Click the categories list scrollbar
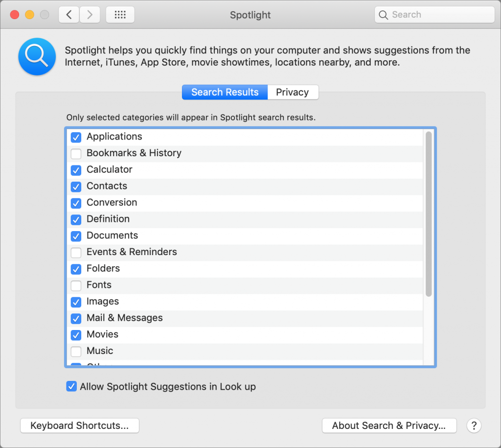501x448 pixels. (x=429, y=213)
